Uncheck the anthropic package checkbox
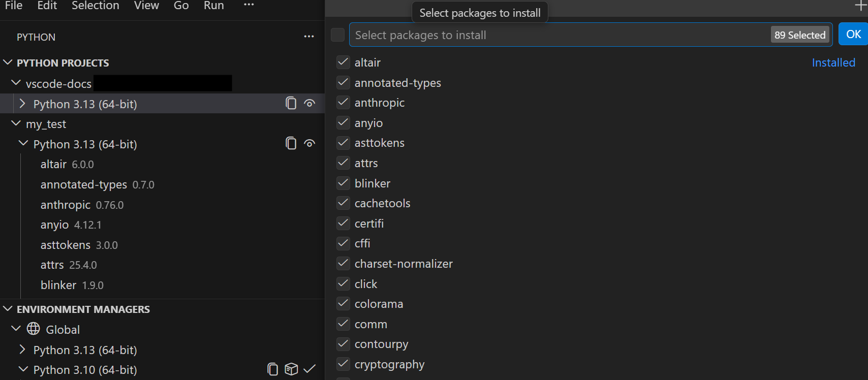The height and width of the screenshot is (380, 868). pos(344,103)
